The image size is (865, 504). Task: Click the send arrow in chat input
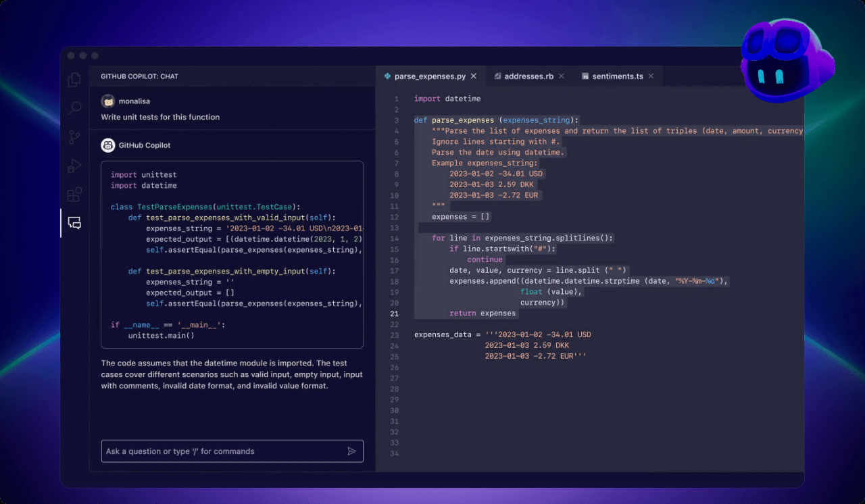coord(351,451)
